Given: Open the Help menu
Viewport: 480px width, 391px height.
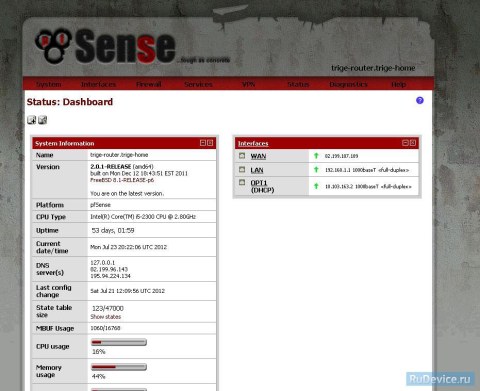Looking at the screenshot, I should click(398, 84).
